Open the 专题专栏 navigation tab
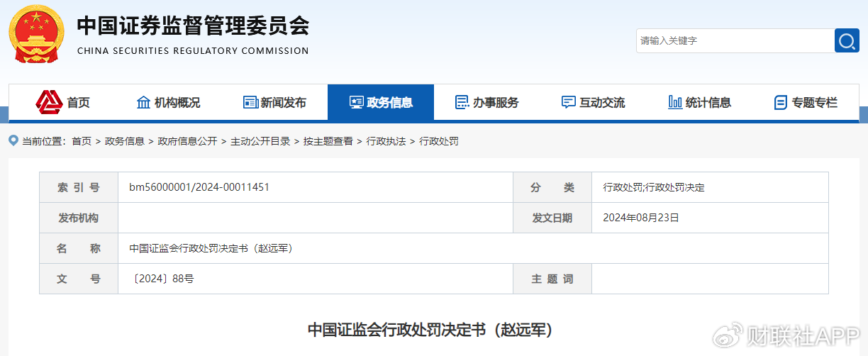Image resolution: width=868 pixels, height=356 pixels. point(806,103)
